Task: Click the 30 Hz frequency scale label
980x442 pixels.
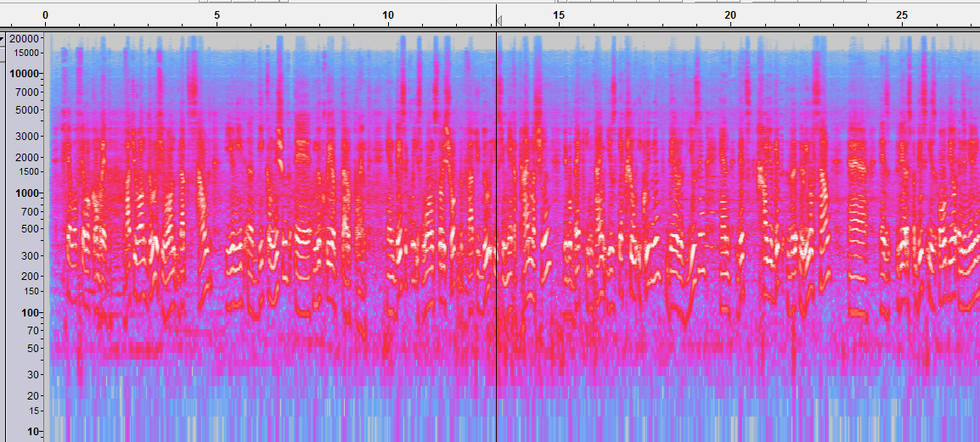Action: (33, 375)
